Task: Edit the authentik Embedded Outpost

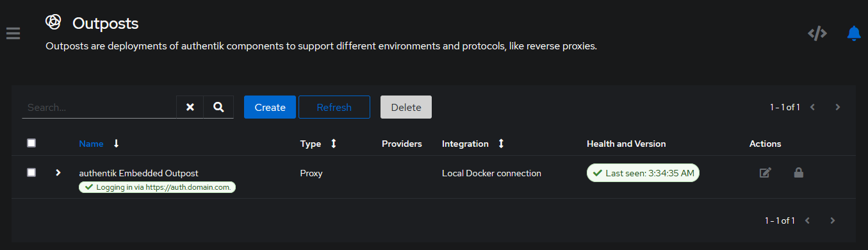Action: [x=765, y=172]
